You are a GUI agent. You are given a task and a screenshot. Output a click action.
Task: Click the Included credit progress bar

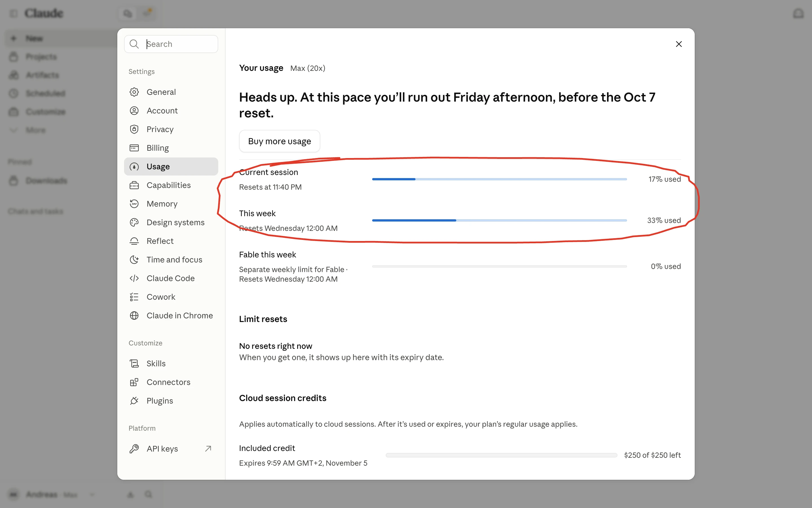click(501, 455)
